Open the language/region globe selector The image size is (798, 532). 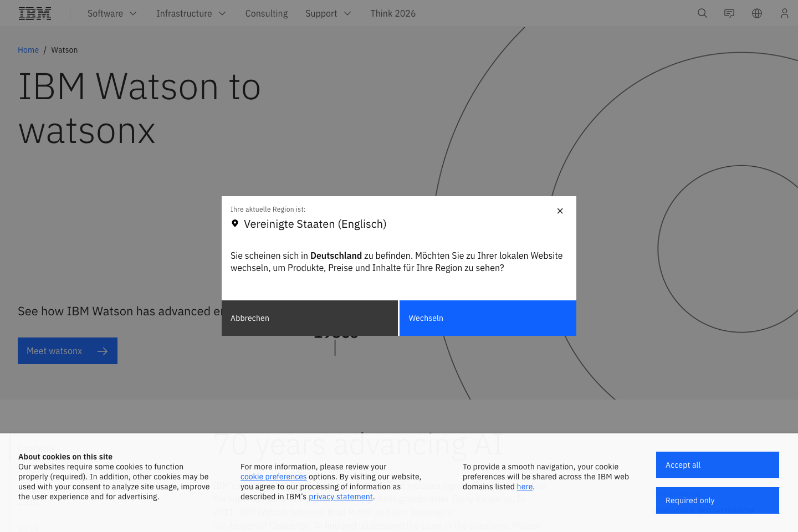coord(756,13)
